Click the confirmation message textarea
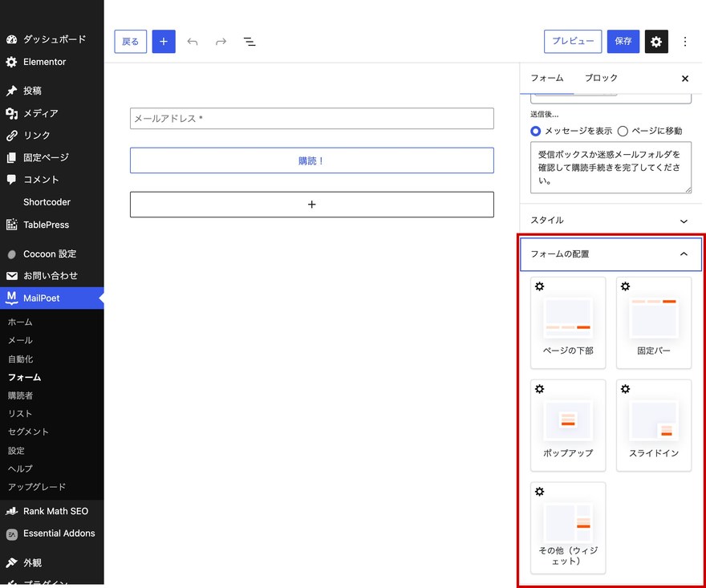 pyautogui.click(x=611, y=168)
